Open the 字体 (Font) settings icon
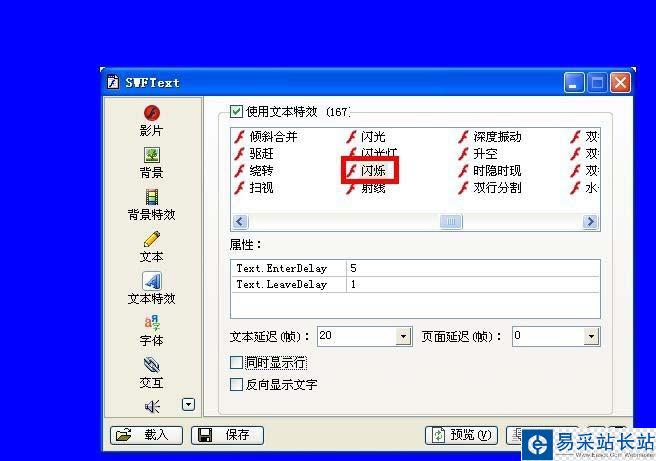The height and width of the screenshot is (461, 656). click(151, 323)
